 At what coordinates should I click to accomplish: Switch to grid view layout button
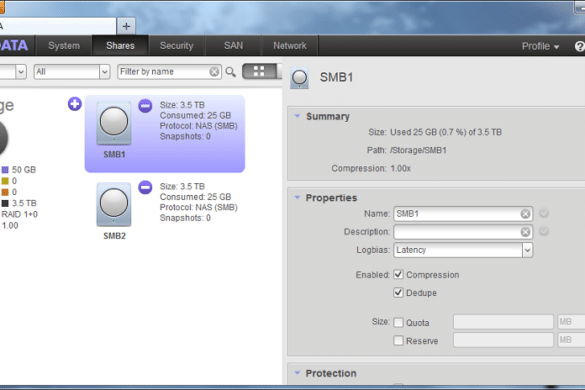259,71
